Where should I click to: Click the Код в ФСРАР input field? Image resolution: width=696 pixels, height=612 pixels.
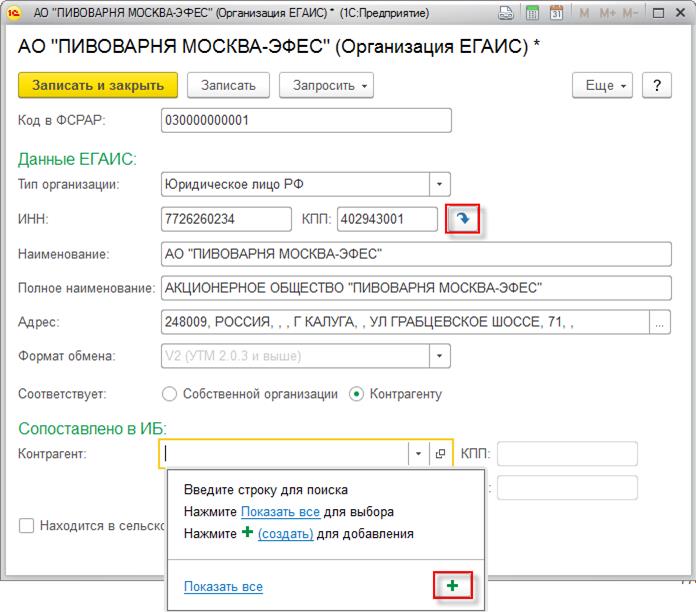[306, 120]
